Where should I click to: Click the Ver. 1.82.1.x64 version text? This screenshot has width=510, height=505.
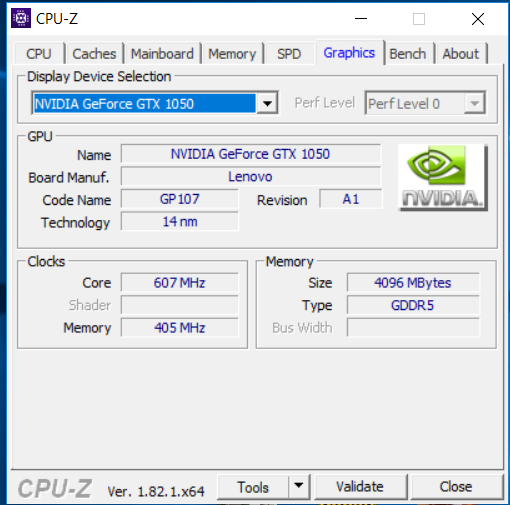156,491
